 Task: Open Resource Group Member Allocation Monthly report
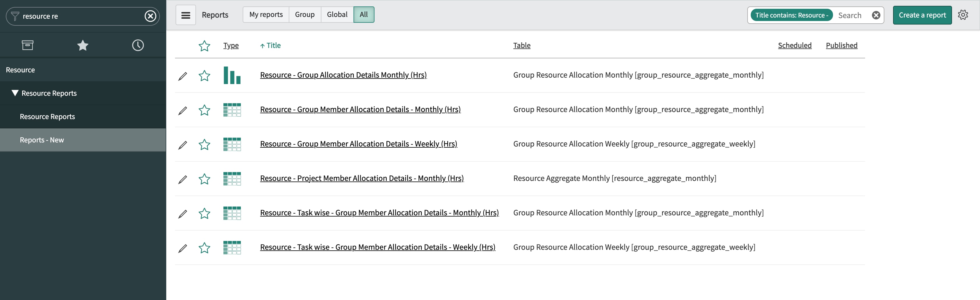click(x=360, y=109)
